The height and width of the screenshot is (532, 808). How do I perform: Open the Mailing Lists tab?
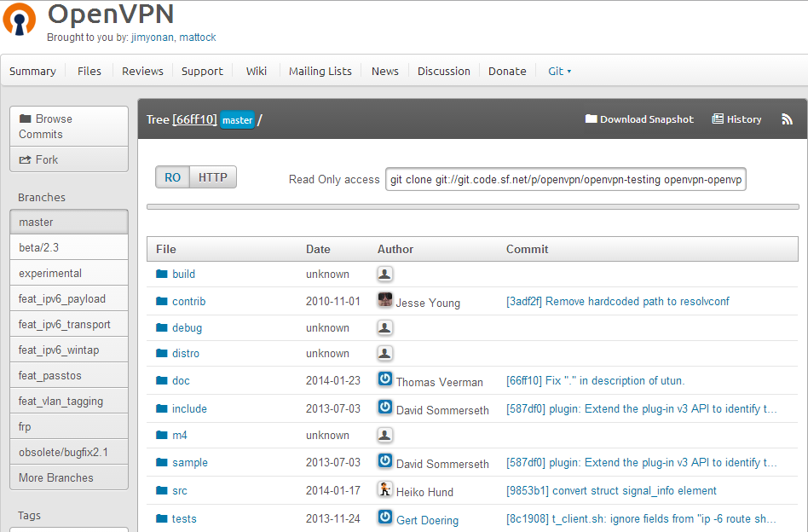320,71
